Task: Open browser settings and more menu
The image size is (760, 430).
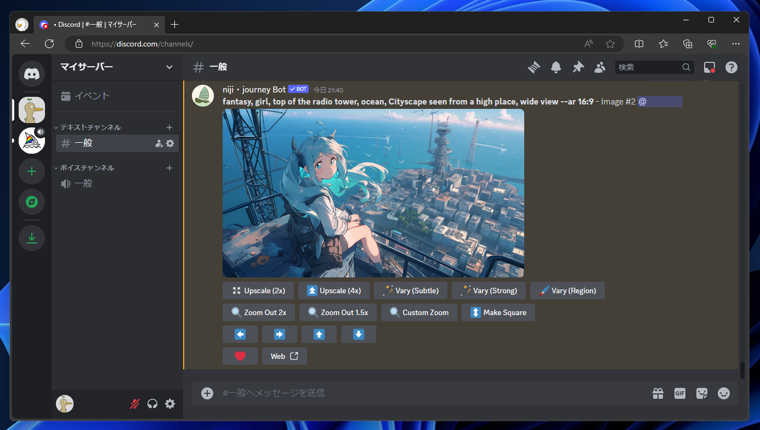Action: click(736, 44)
